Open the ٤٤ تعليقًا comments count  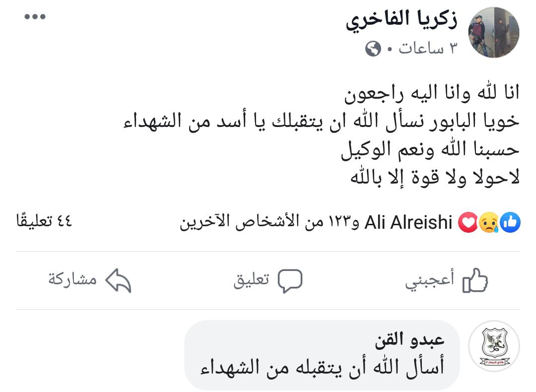44,221
